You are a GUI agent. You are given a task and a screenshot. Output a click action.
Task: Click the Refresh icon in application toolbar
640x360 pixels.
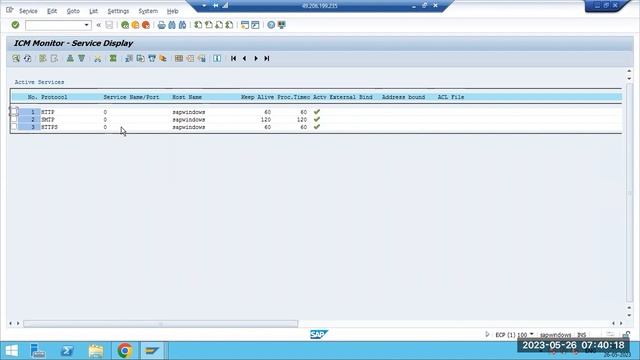[27, 58]
